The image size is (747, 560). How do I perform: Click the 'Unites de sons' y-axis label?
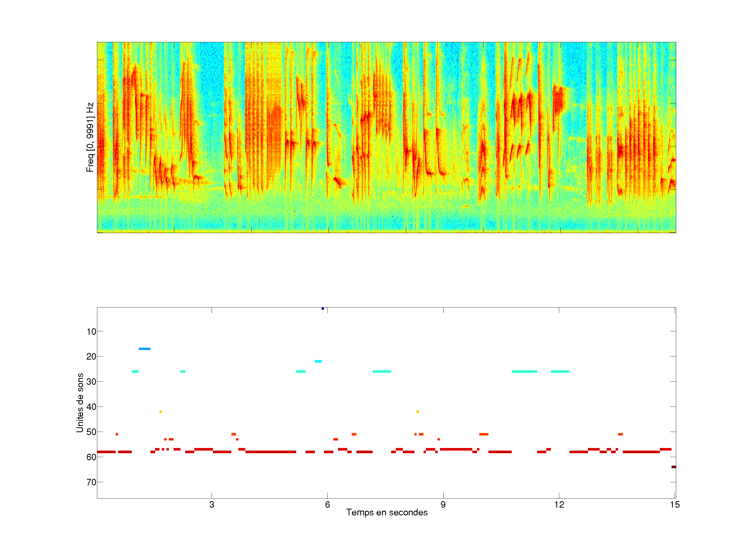80,402
